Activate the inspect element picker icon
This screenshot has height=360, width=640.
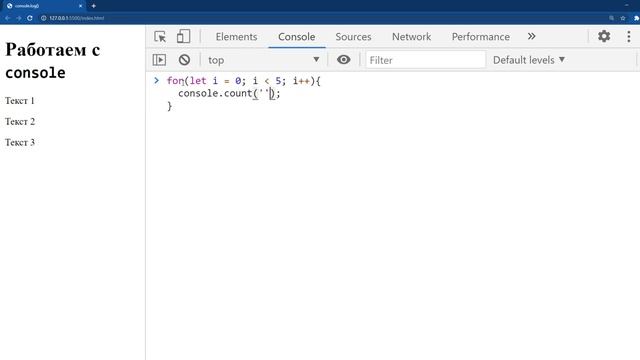pyautogui.click(x=160, y=37)
